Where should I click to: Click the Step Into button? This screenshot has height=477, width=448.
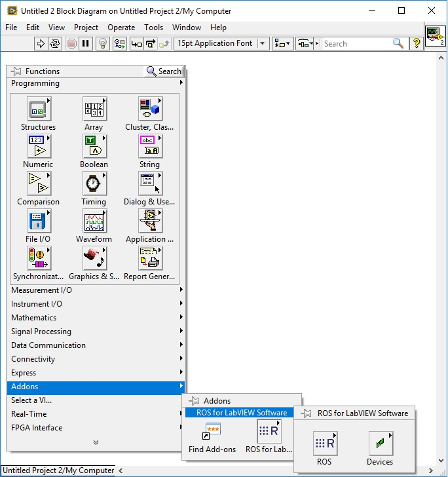136,44
